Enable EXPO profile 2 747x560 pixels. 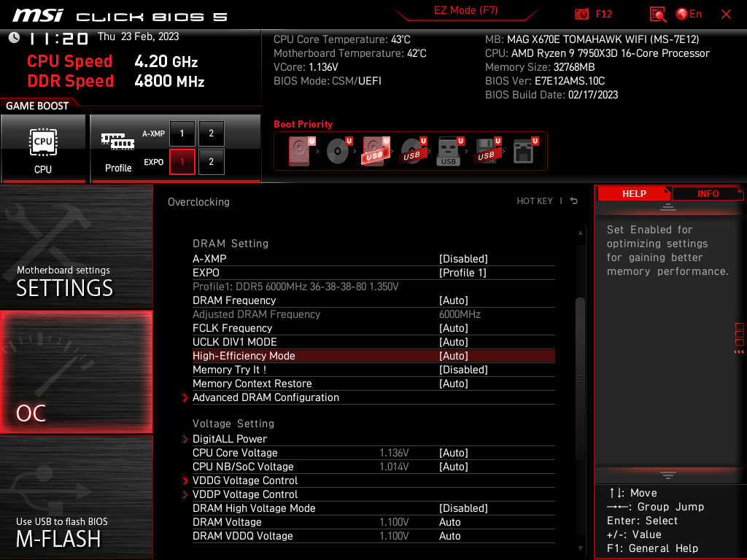211,162
